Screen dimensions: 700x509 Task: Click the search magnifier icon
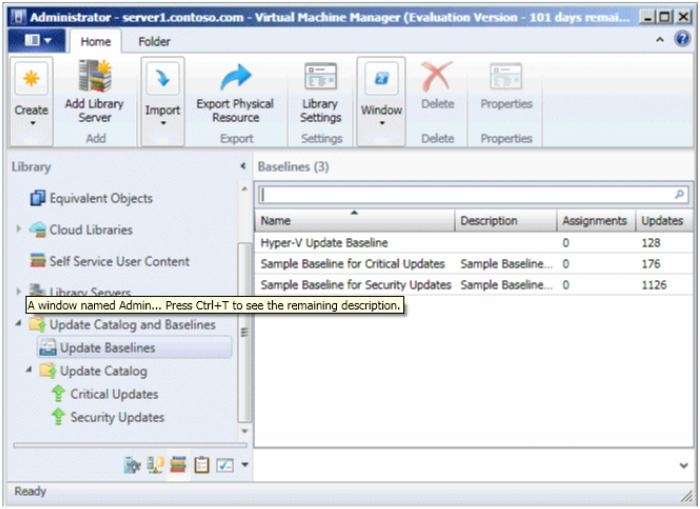click(x=679, y=194)
